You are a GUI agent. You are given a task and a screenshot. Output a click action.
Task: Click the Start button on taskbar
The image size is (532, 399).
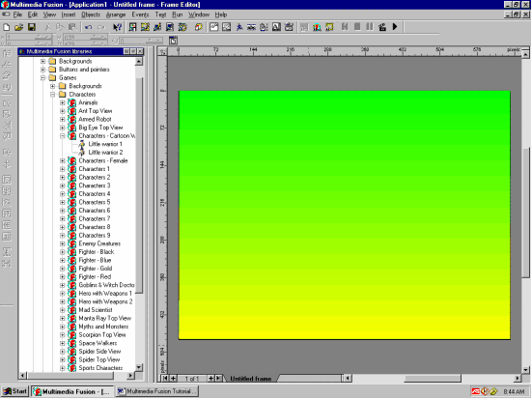(x=14, y=391)
